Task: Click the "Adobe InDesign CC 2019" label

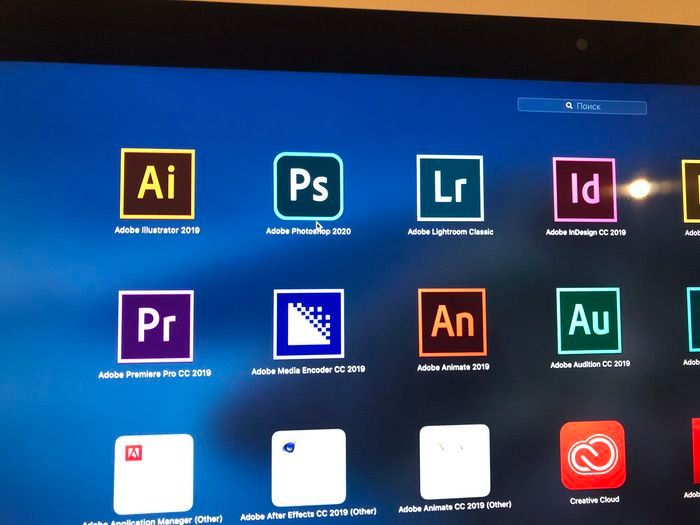Action: point(586,232)
